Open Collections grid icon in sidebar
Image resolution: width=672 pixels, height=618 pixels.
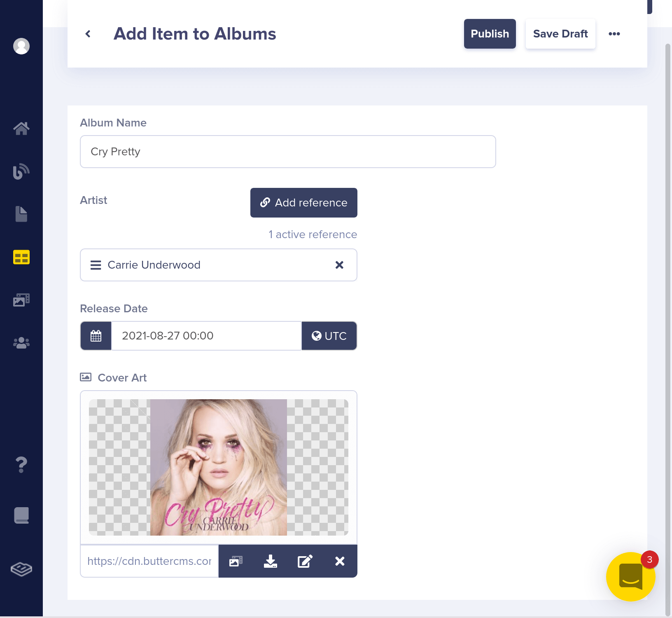point(21,257)
